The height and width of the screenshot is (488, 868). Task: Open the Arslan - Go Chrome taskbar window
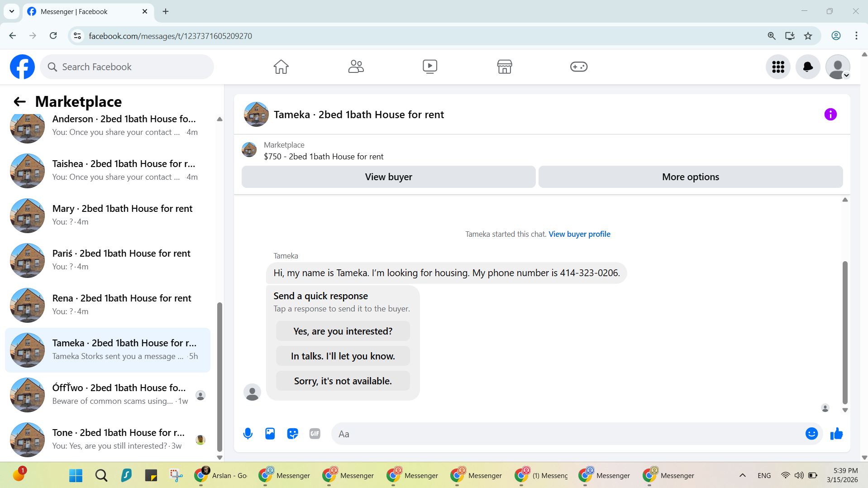220,475
